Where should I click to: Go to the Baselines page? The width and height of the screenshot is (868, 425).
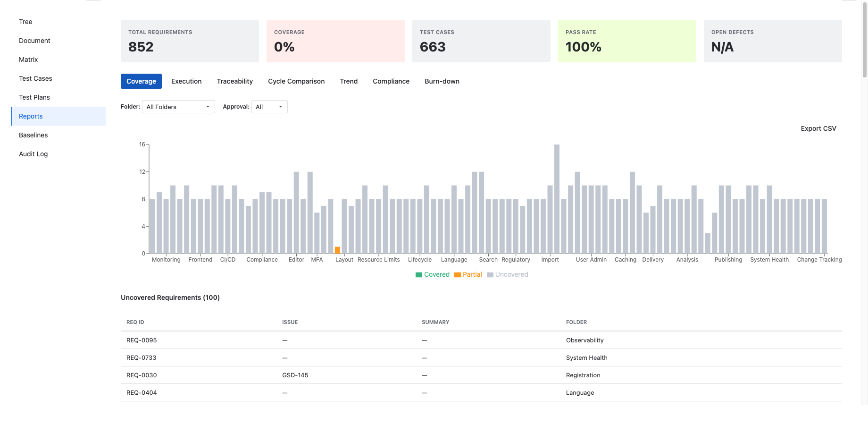33,135
